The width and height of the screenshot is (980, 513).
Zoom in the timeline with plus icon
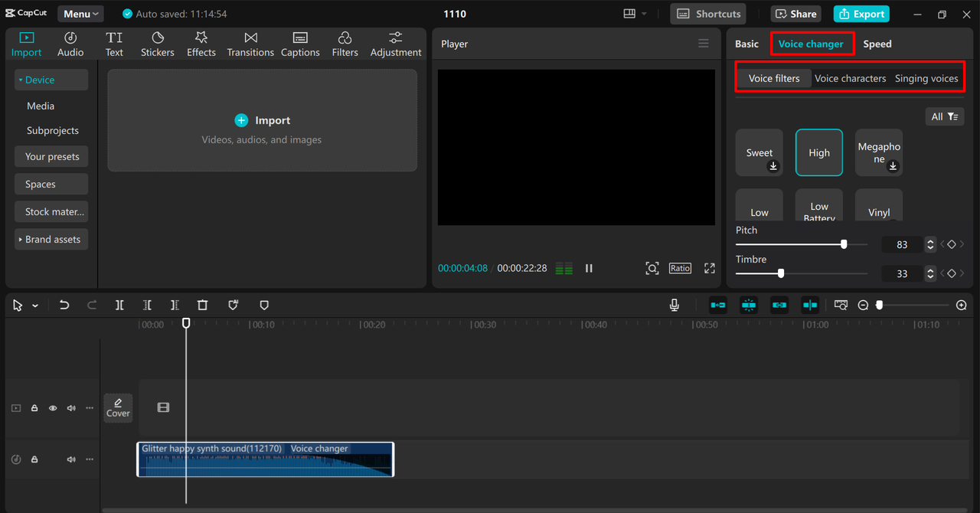(x=962, y=305)
